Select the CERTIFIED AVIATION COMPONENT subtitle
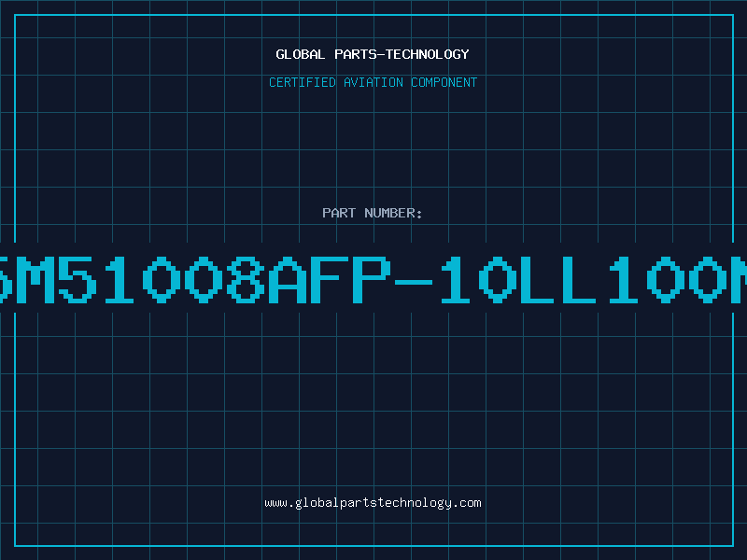 pyautogui.click(x=373, y=82)
